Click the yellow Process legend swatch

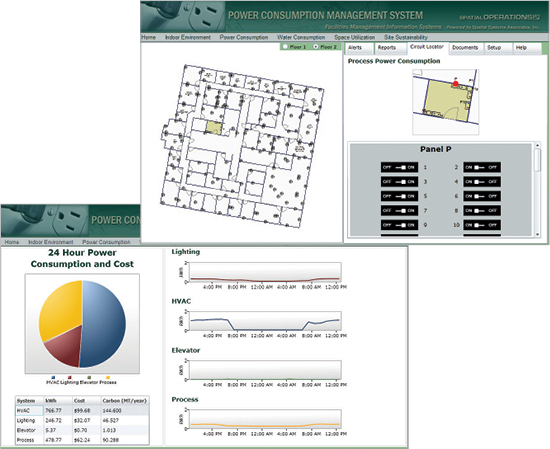pos(108,378)
